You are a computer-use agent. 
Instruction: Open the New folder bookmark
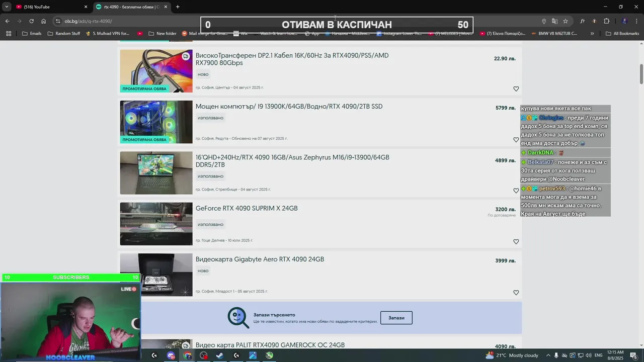pos(163,34)
